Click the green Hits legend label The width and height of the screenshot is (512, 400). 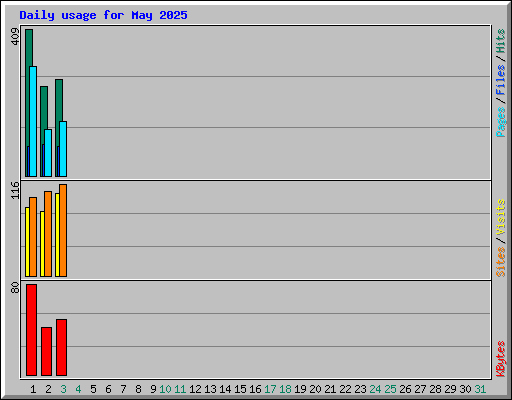click(500, 41)
